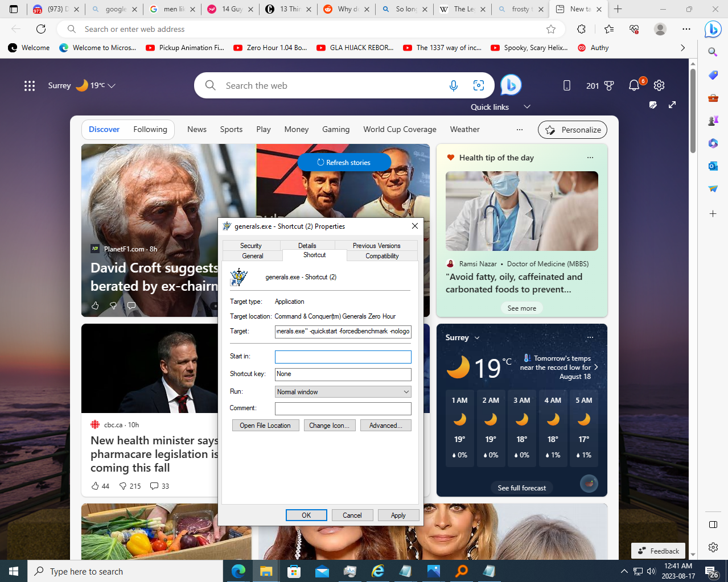Select the Gaming feed tab
Viewport: 728px width, 582px height.
tap(336, 129)
